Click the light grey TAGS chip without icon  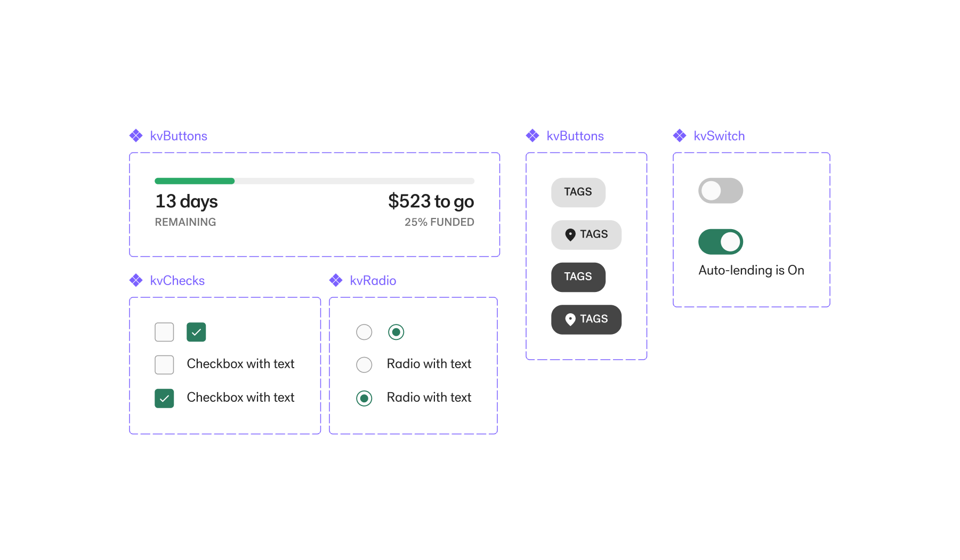(578, 192)
